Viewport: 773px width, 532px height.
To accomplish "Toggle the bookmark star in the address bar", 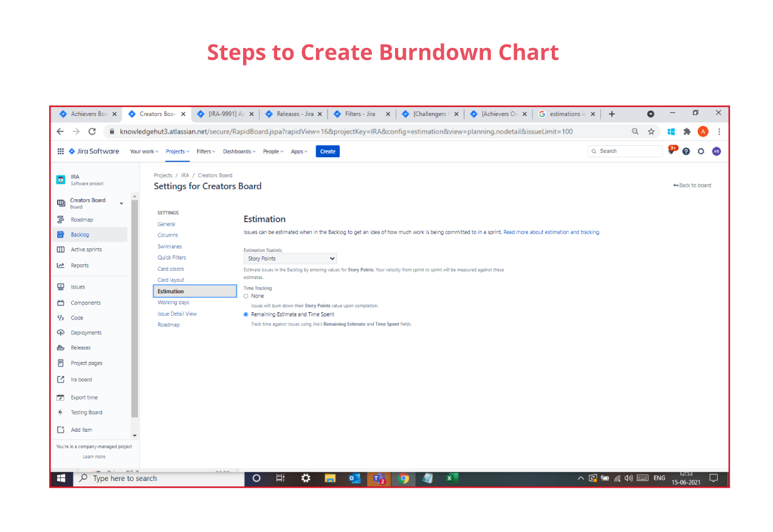I will pyautogui.click(x=650, y=131).
